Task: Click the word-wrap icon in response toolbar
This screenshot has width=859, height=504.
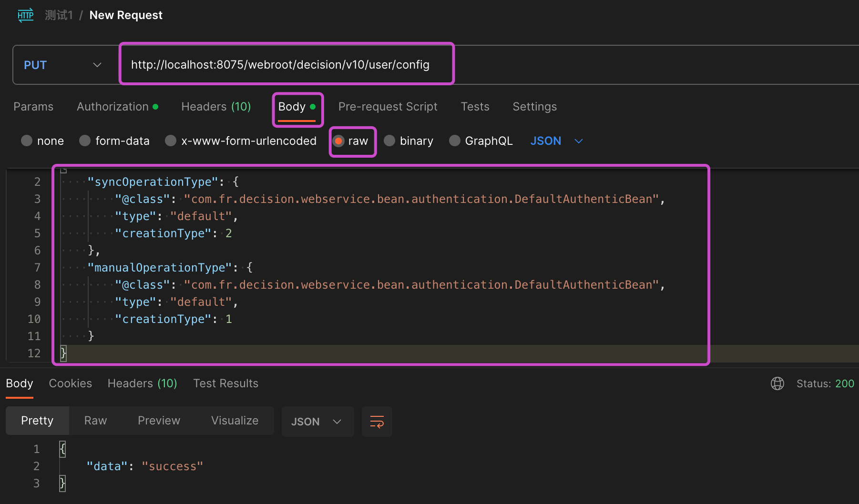Action: coord(377,422)
